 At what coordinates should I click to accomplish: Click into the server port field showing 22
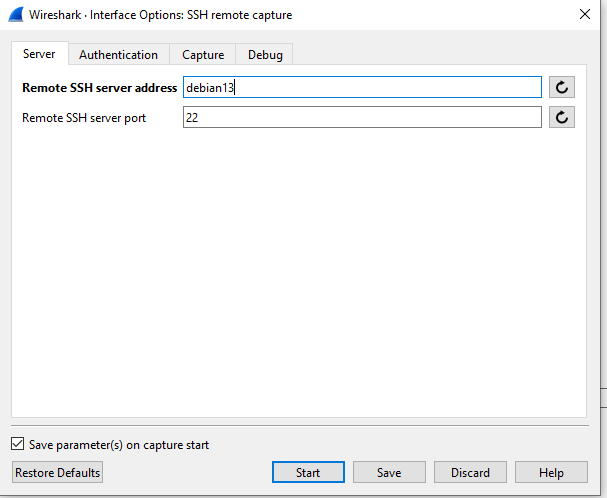coord(361,118)
